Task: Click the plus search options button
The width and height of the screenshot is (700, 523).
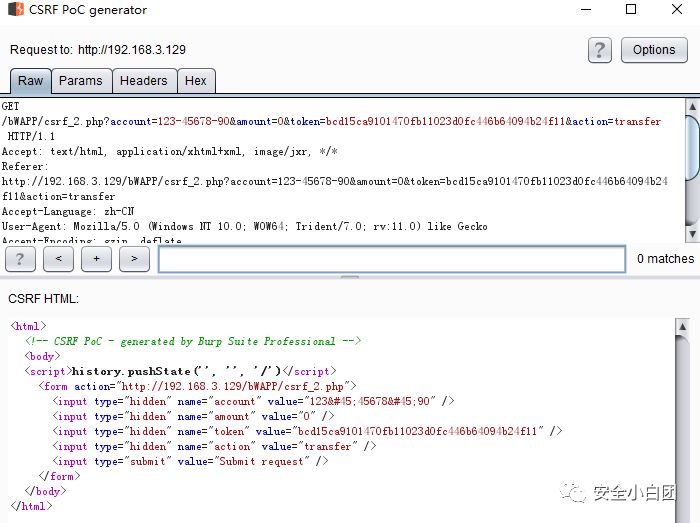Action: click(96, 259)
